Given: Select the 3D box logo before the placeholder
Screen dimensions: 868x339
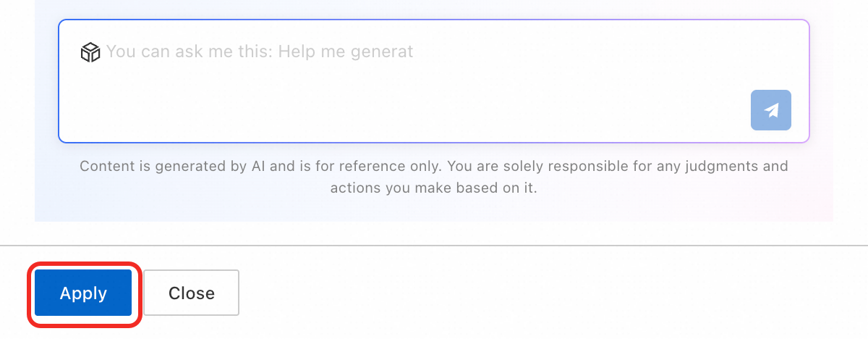Looking at the screenshot, I should (90, 52).
